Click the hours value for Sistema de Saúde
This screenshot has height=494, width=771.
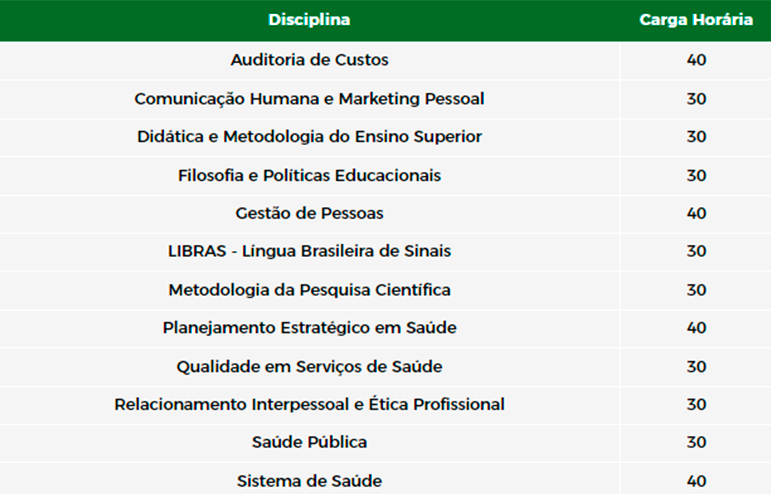(x=696, y=481)
